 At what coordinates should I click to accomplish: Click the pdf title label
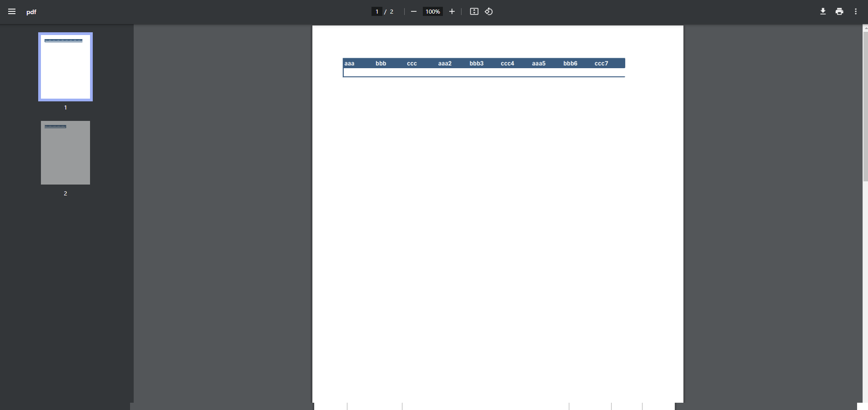click(x=31, y=12)
